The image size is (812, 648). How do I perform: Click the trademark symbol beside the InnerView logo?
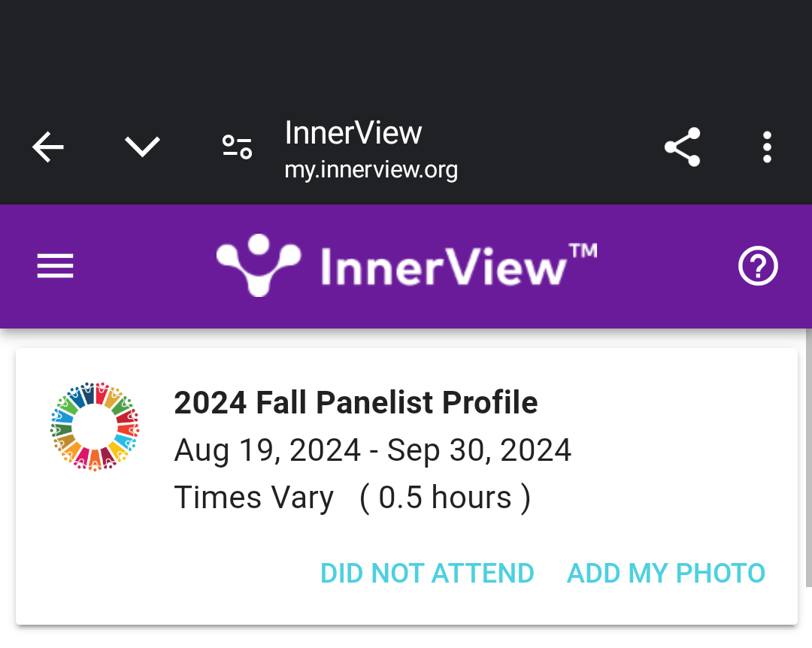[x=583, y=250]
